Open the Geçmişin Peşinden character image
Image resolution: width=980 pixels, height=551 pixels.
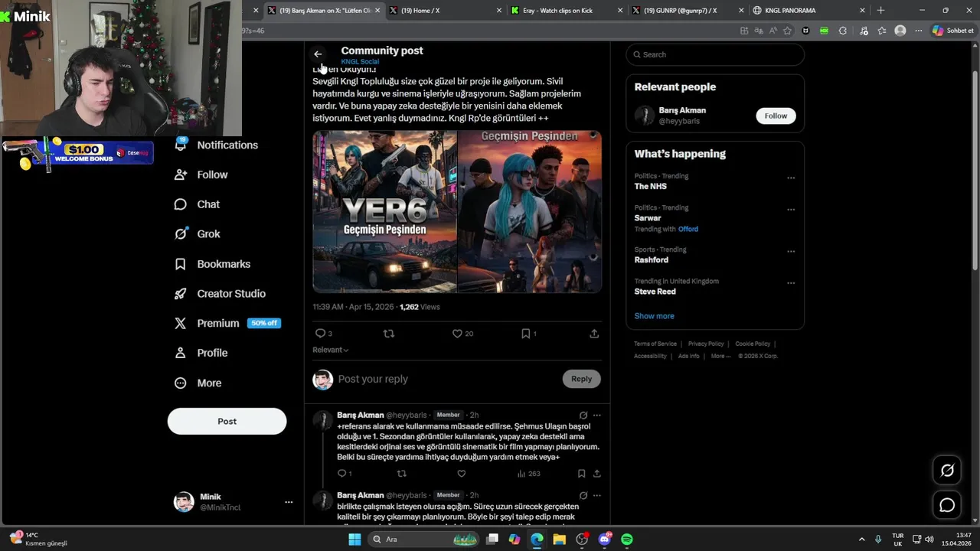pyautogui.click(x=530, y=212)
